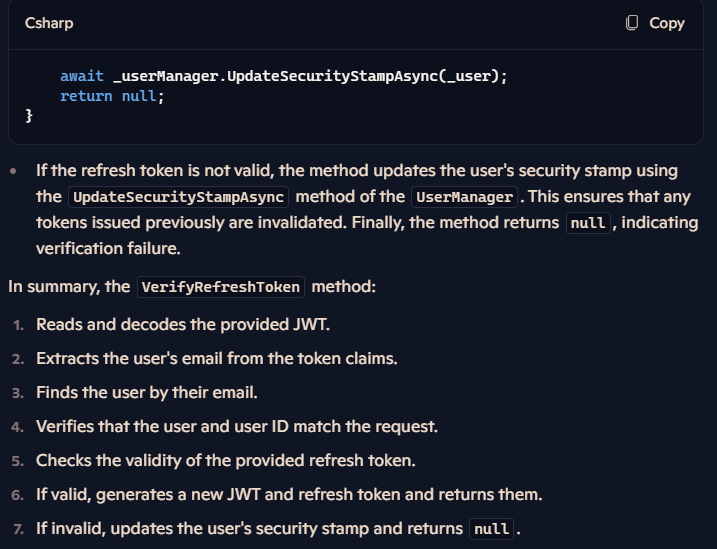Click the null chip in item seven
717x549 pixels.
coord(492,529)
